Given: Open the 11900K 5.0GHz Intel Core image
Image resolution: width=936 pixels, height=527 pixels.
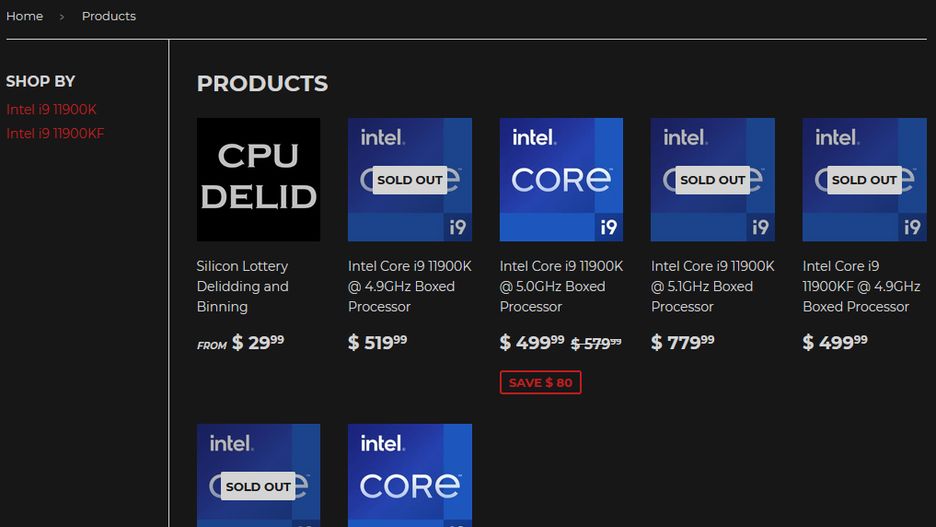Looking at the screenshot, I should pos(561,180).
